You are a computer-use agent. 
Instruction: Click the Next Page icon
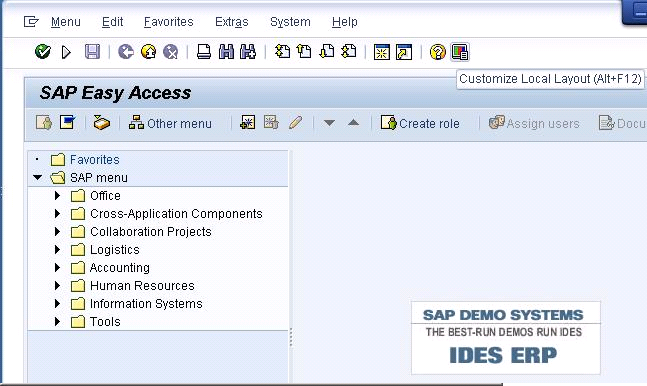[327, 52]
